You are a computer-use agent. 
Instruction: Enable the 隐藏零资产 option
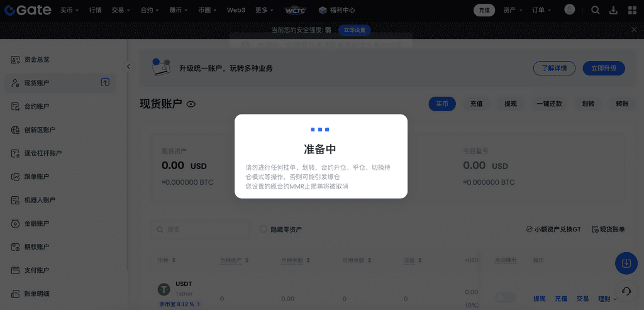click(x=264, y=230)
